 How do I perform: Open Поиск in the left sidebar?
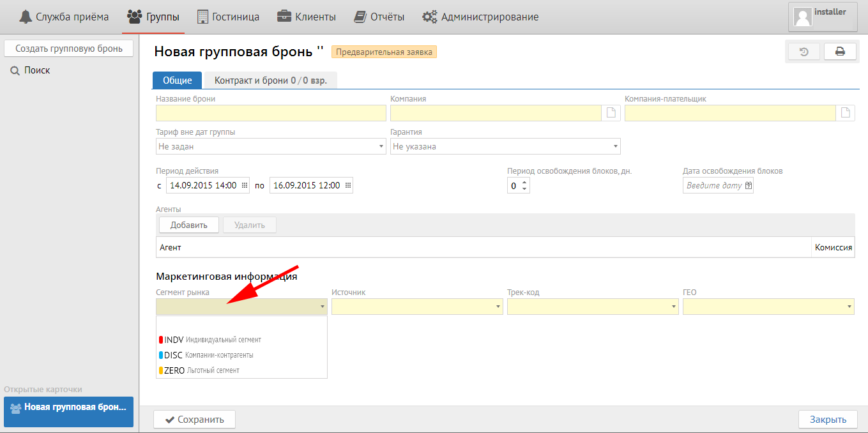coord(37,70)
